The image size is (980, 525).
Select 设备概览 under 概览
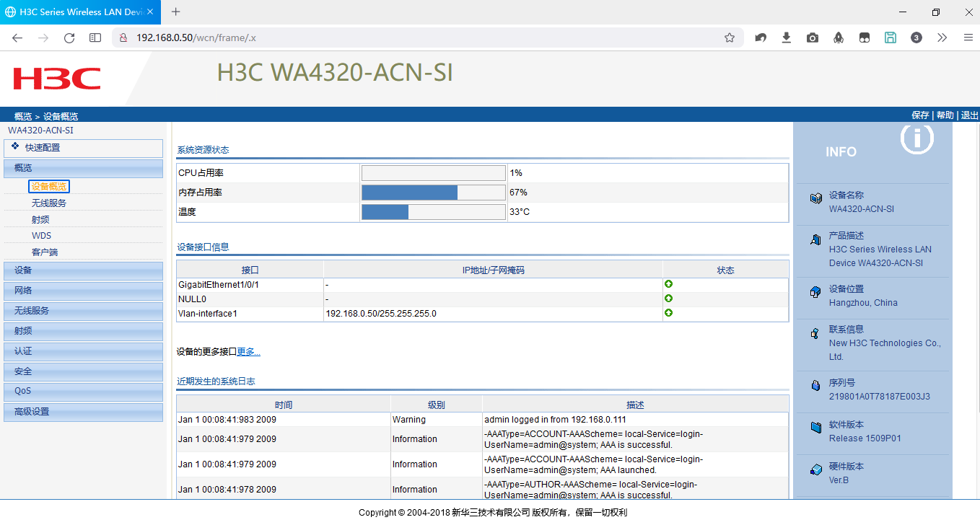pyautogui.click(x=49, y=187)
